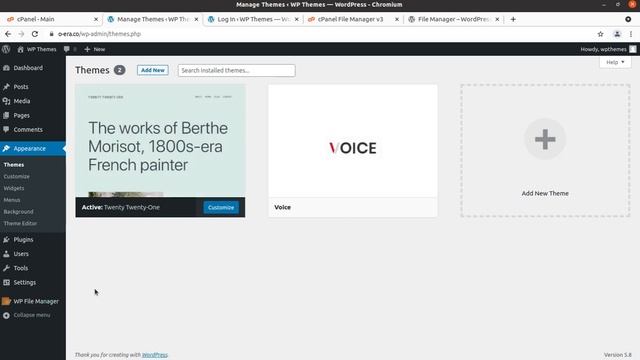Open the WP Themes site home icon

(20, 49)
